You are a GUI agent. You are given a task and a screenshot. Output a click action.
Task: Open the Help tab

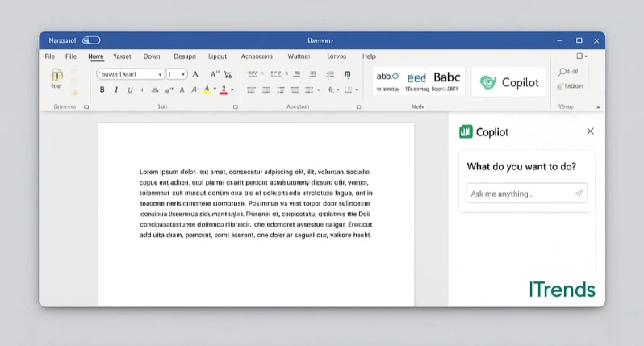click(x=369, y=57)
